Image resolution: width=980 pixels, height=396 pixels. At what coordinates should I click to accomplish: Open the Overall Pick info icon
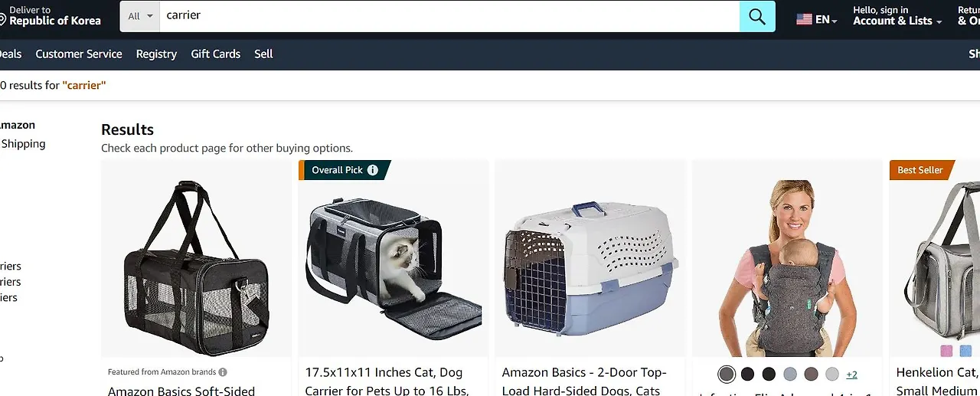(373, 170)
